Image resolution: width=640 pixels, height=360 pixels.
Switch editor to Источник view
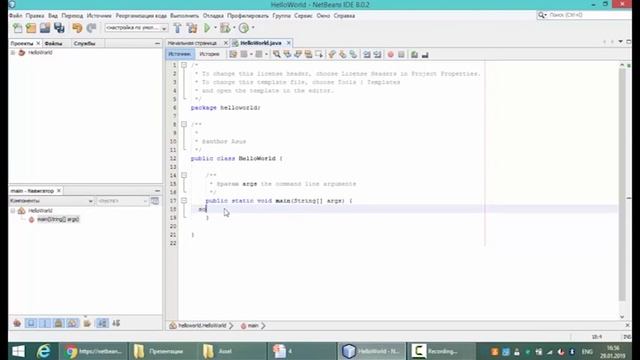180,54
